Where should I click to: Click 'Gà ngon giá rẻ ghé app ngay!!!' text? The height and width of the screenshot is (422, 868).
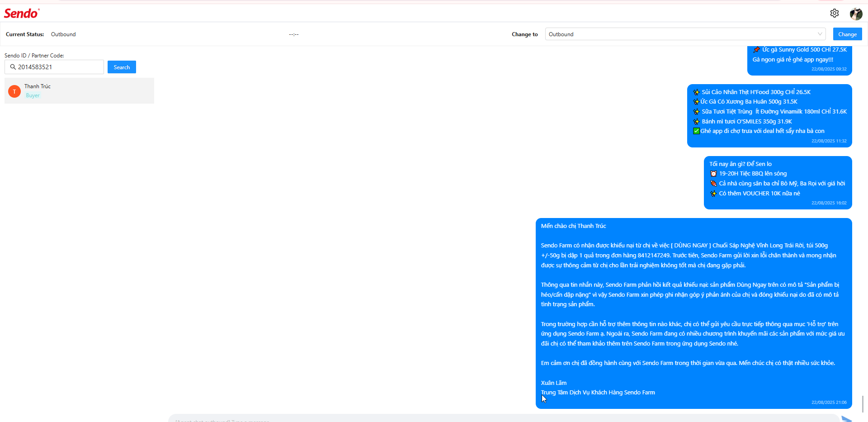[x=793, y=59]
